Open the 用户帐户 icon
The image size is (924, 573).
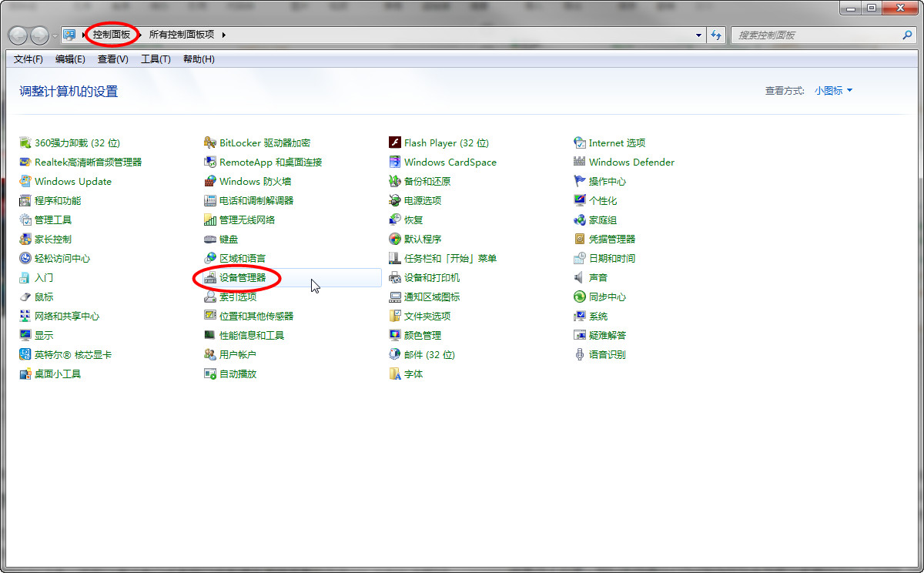210,354
